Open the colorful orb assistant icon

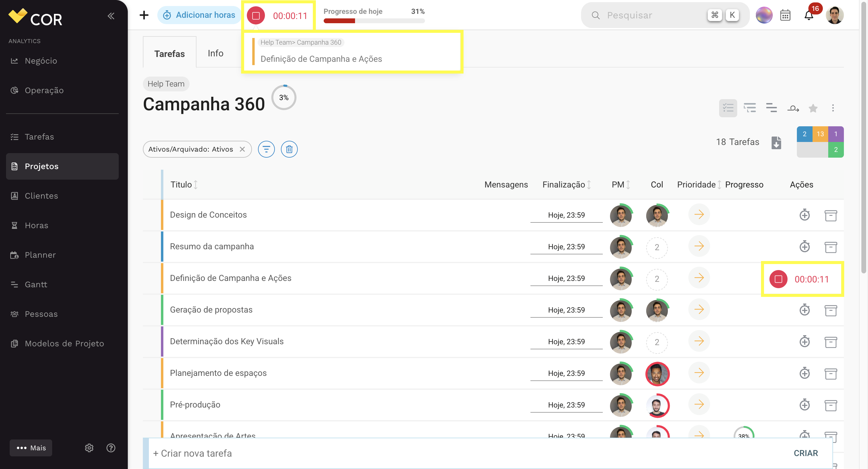click(x=764, y=15)
